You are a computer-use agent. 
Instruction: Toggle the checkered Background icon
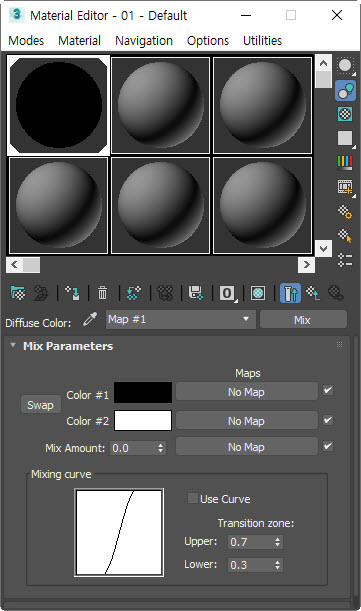point(345,114)
